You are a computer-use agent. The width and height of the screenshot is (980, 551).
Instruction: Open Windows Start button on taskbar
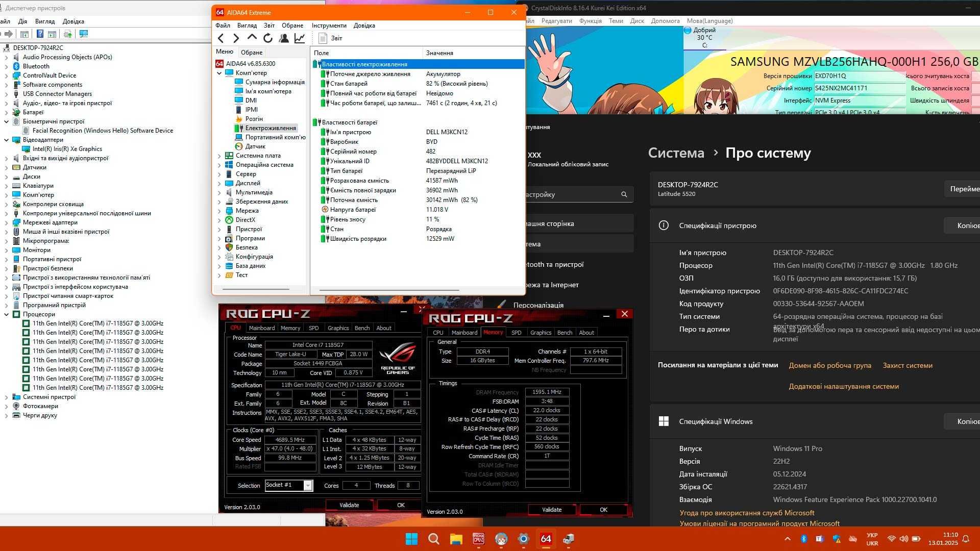(411, 539)
